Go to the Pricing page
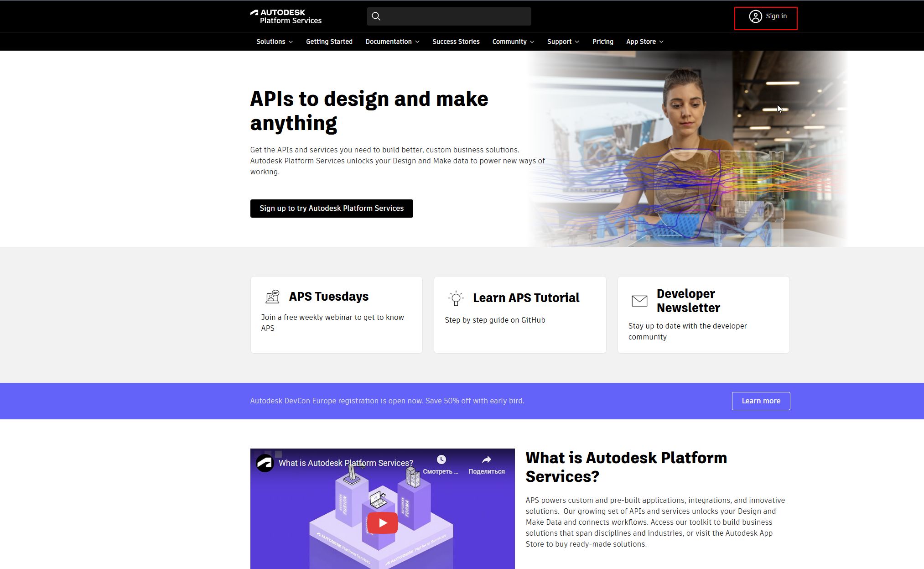Viewport: 924px width, 569px height. coord(602,42)
